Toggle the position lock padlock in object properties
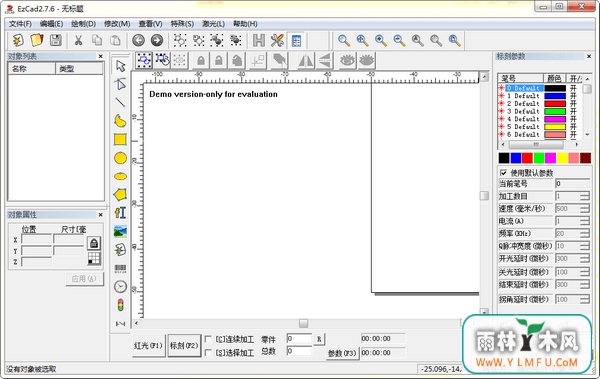This screenshot has width=600, height=379. [x=94, y=243]
